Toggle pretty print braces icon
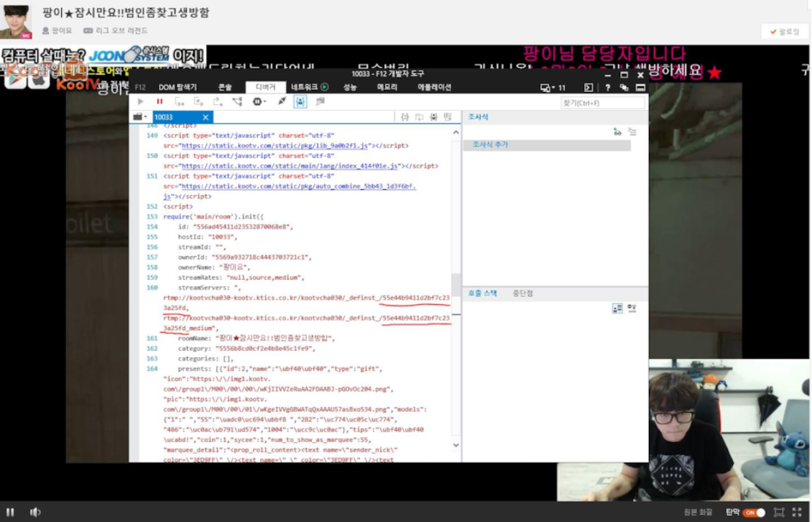Viewport: 812px width, 522px height. click(x=405, y=117)
